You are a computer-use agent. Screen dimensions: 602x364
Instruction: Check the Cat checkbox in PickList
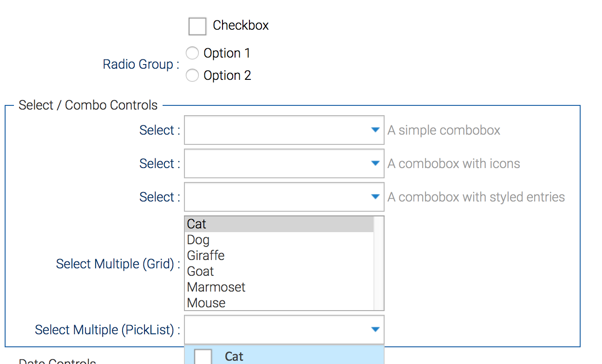pos(203,357)
